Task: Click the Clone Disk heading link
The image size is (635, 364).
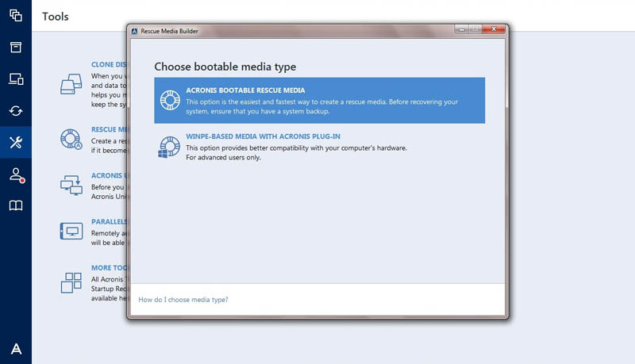Action: (109, 65)
